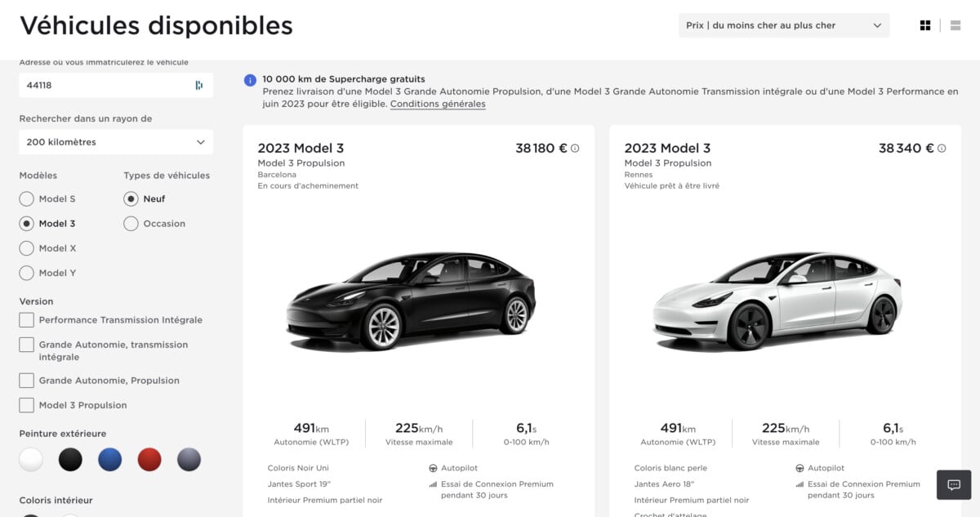Select the Occasion radio button
The width and height of the screenshot is (980, 517).
click(131, 223)
